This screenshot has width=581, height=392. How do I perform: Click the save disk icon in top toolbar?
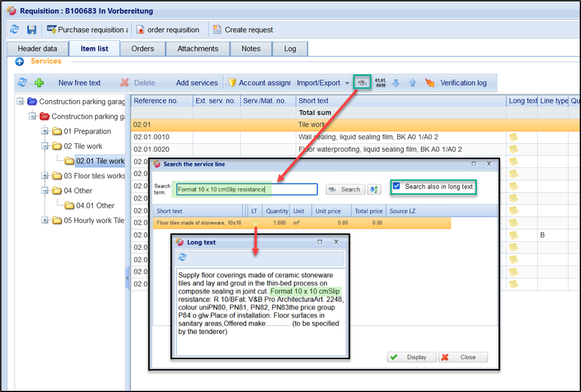click(x=32, y=30)
